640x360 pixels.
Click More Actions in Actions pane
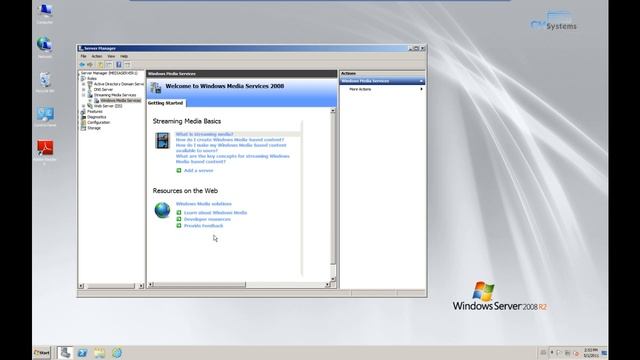pyautogui.click(x=360, y=89)
